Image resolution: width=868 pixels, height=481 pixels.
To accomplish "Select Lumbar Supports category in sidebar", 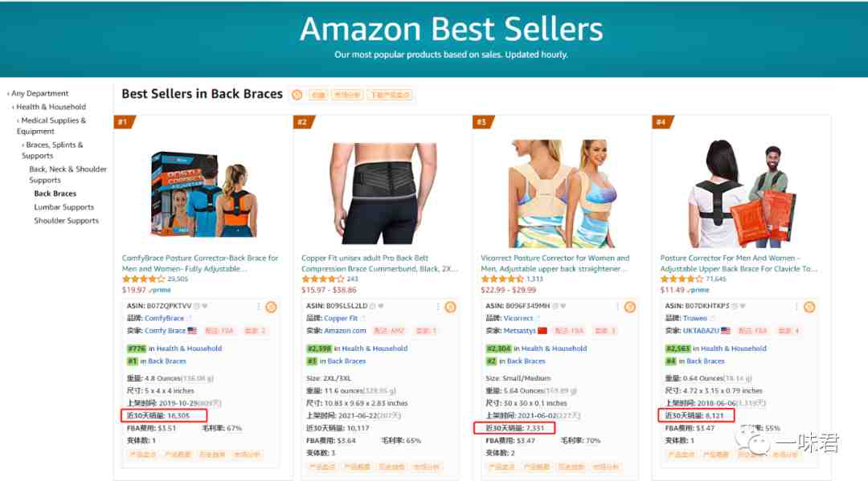I will [63, 207].
